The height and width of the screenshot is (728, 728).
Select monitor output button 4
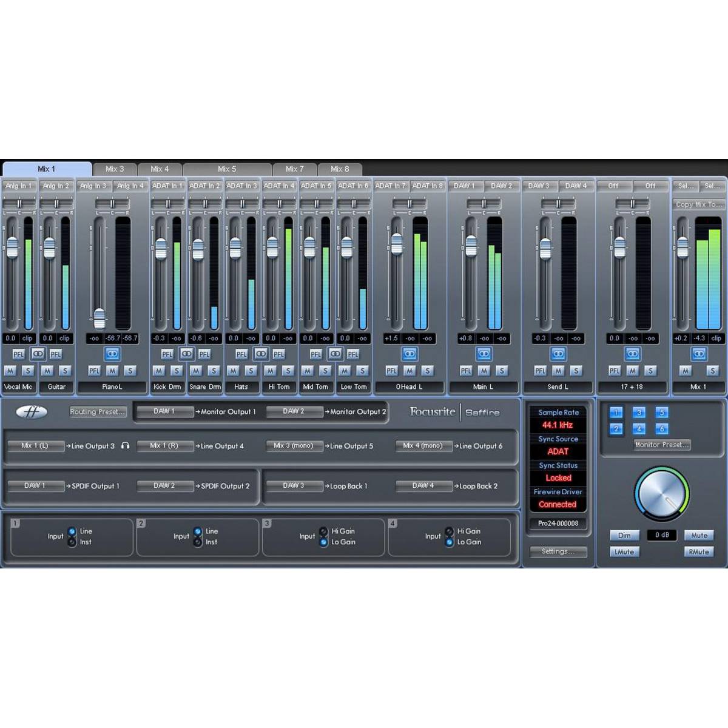[x=639, y=429]
